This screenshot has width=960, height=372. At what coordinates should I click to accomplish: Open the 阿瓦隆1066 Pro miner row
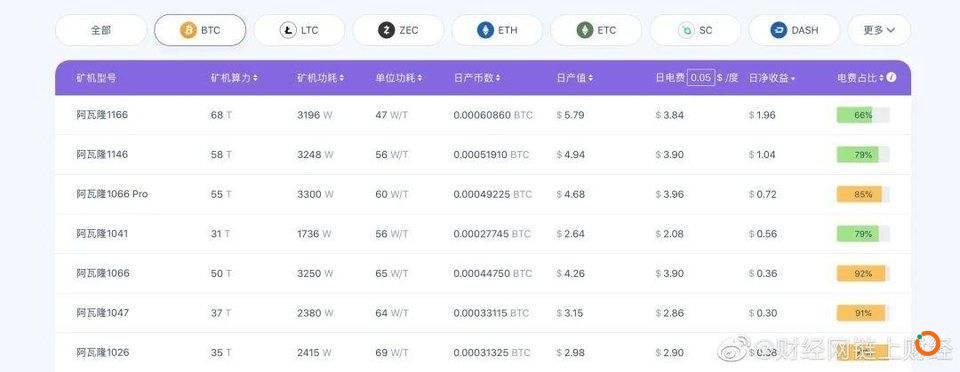tap(482, 195)
